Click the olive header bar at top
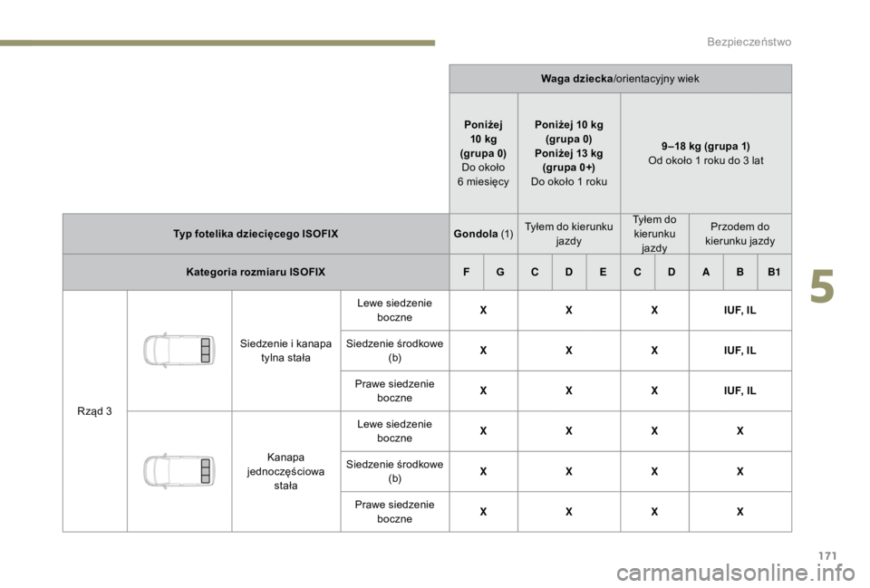870x588 pixels. point(217,43)
